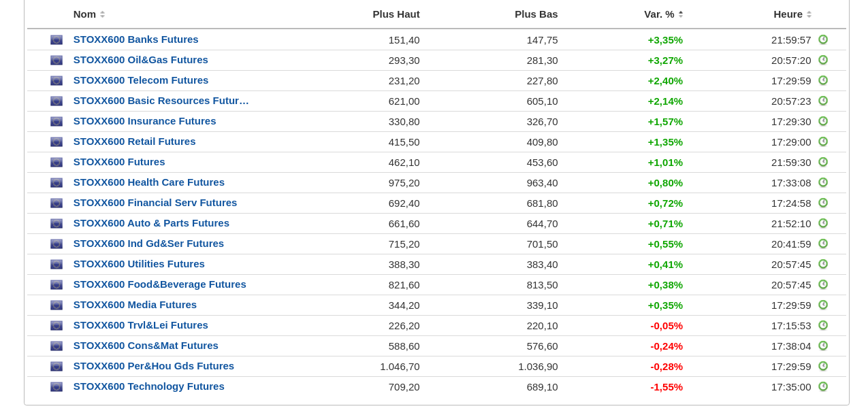
Task: Open the STOXX600 Basic Resources Futures link
Action: [161, 101]
